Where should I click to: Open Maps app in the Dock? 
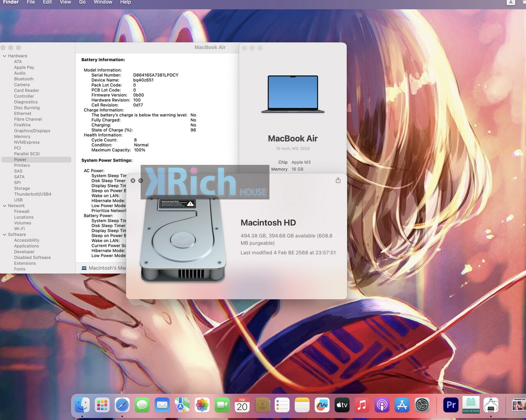coord(182,405)
